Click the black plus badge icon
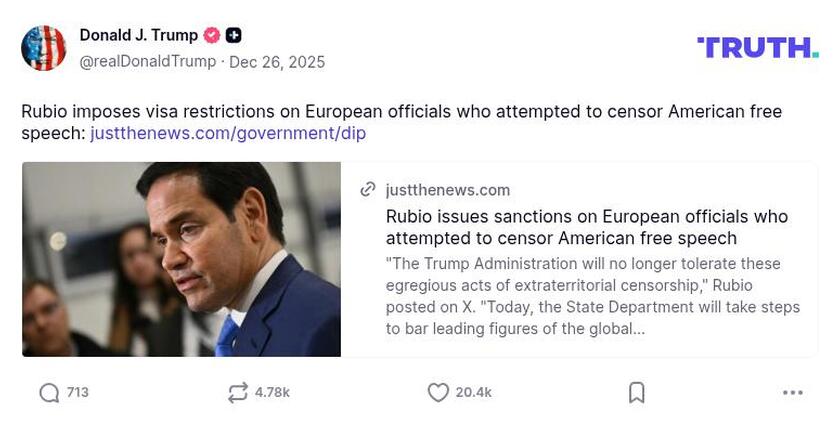This screenshot has height=431, width=840. (233, 35)
